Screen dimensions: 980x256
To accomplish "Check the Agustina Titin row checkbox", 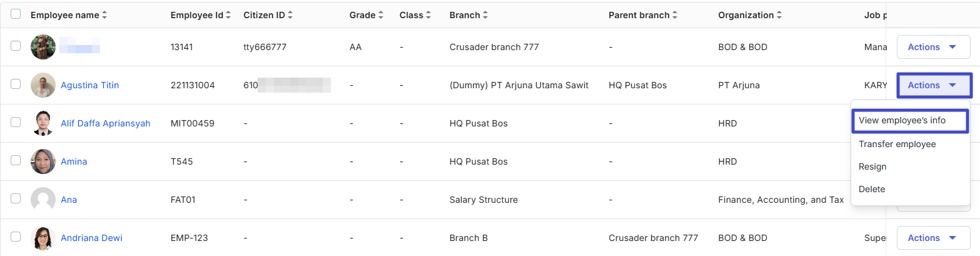I will point(16,84).
